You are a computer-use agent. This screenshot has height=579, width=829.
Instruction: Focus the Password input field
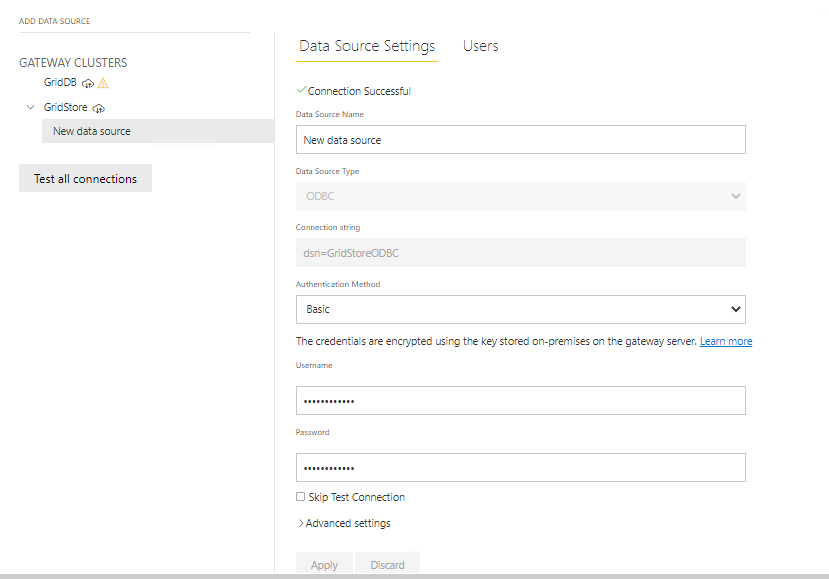[520, 468]
